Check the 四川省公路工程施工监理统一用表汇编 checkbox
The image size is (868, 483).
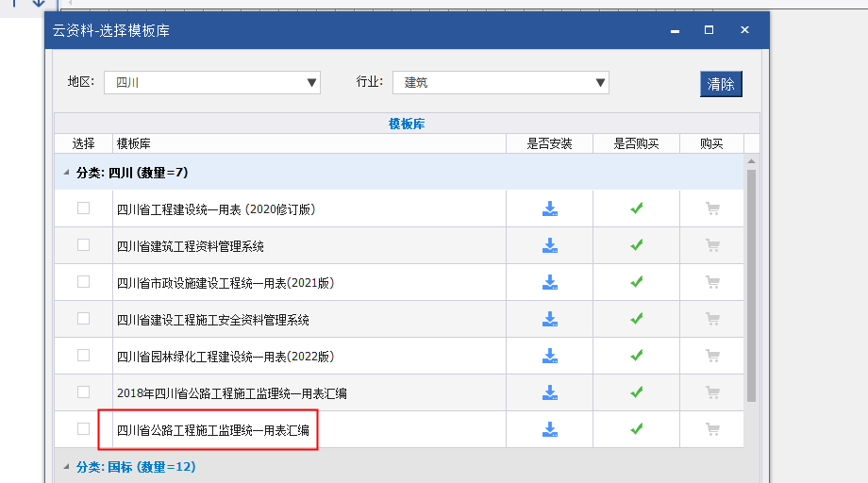[84, 429]
